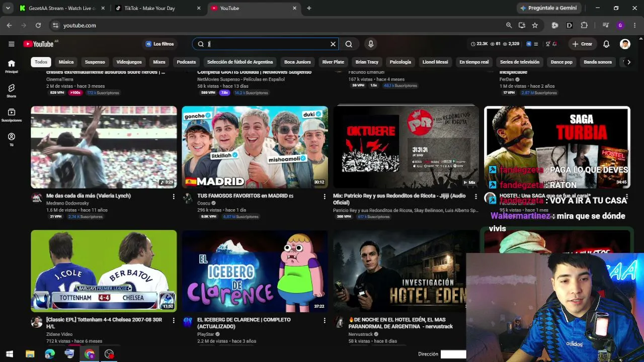This screenshot has width=644, height=362.
Task: Open options for Tus Famosos Favoritos video
Action: (325, 197)
